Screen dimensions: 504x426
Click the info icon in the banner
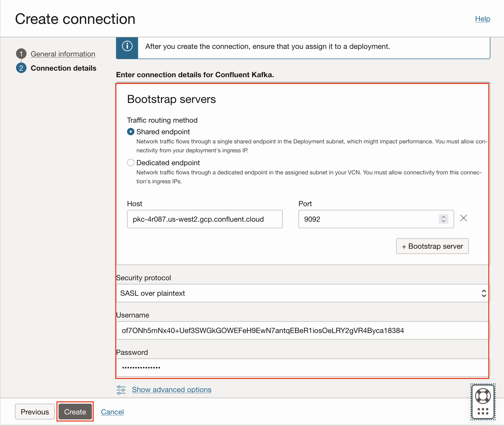127,46
